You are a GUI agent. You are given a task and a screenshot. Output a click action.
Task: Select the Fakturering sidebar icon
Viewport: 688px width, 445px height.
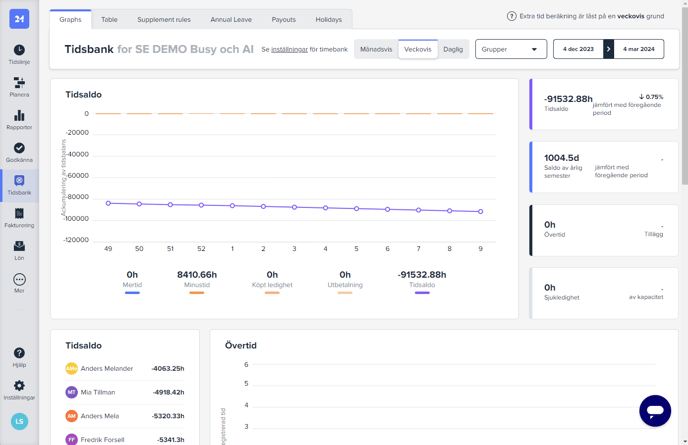[x=19, y=216]
